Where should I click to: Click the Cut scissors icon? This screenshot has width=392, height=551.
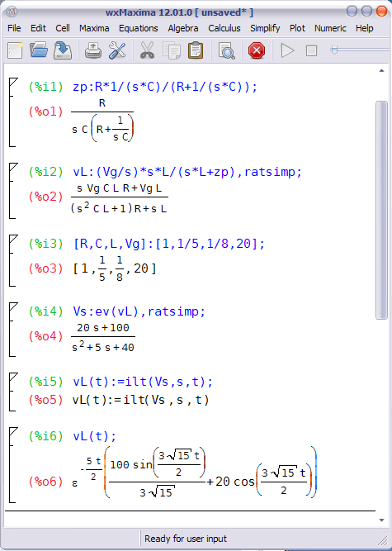[x=147, y=50]
